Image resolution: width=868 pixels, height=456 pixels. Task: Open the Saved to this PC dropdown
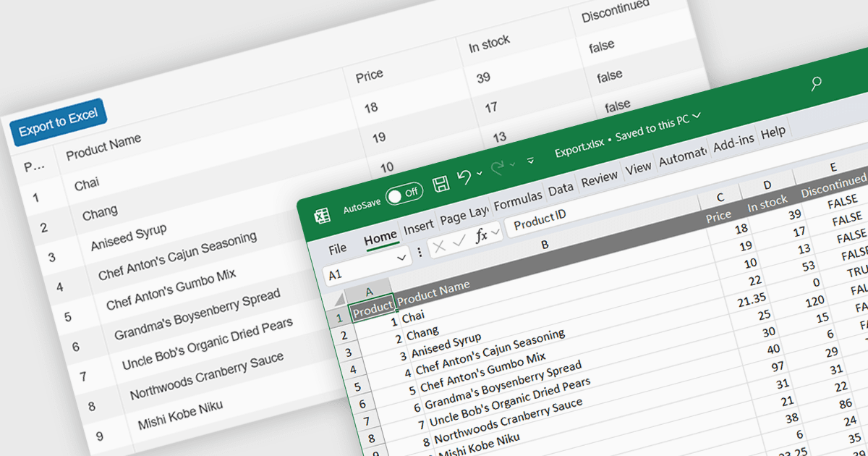[x=697, y=116]
